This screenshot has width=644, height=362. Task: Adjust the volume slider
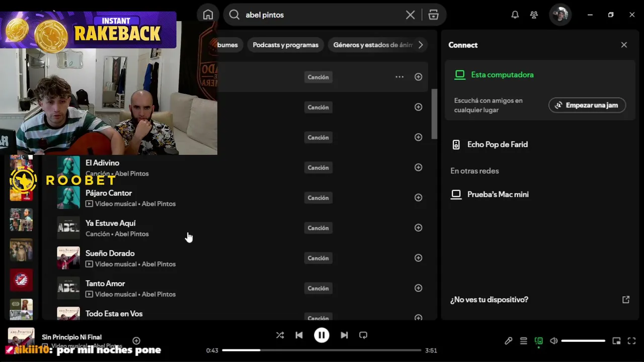pyautogui.click(x=583, y=341)
